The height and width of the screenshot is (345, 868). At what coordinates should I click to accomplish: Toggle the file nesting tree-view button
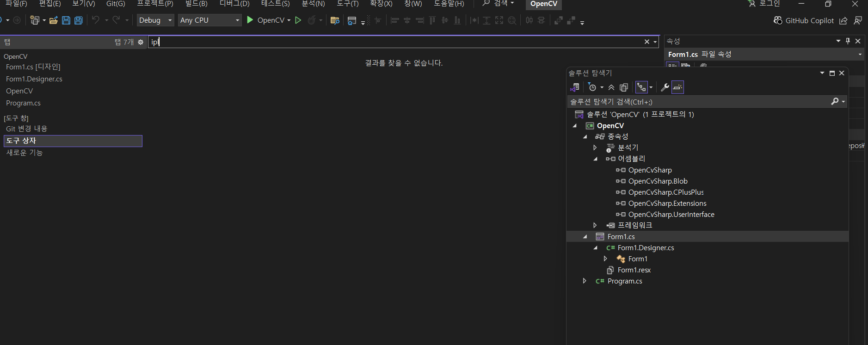point(641,87)
